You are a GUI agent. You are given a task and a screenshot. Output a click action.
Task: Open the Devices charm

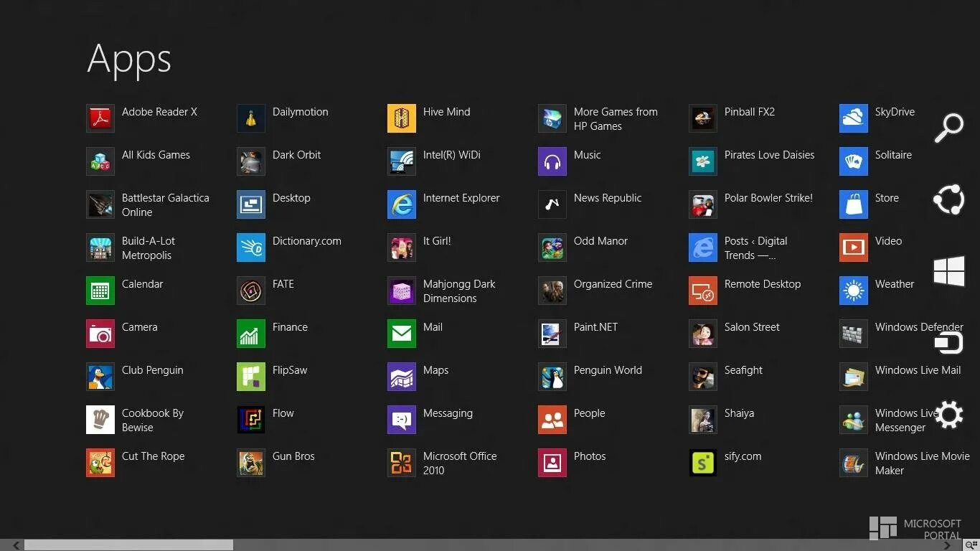[949, 343]
